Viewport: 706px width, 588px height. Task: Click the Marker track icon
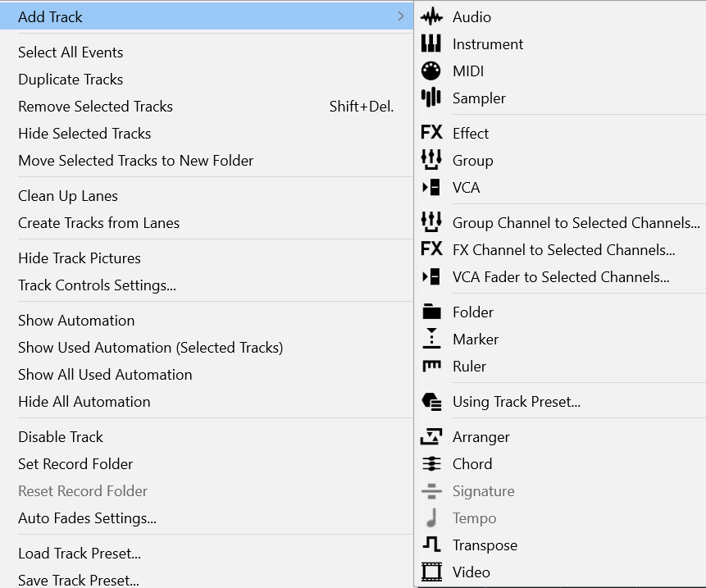click(x=431, y=339)
